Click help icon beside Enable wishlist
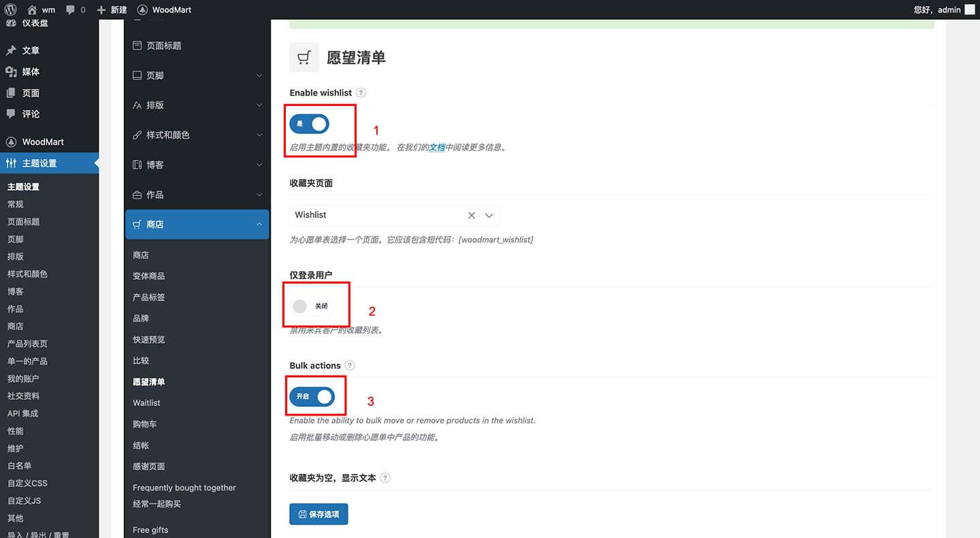The width and height of the screenshot is (980, 538). [361, 93]
